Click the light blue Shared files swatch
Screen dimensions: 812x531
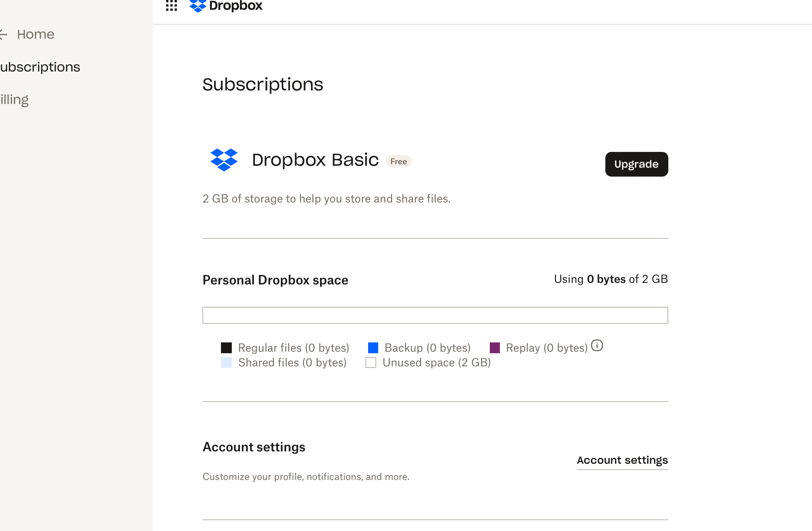[226, 363]
